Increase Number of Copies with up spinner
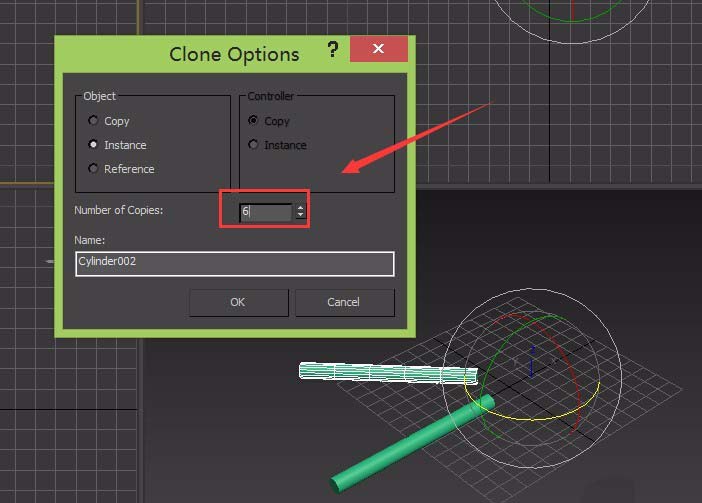The image size is (702, 503). pos(300,208)
